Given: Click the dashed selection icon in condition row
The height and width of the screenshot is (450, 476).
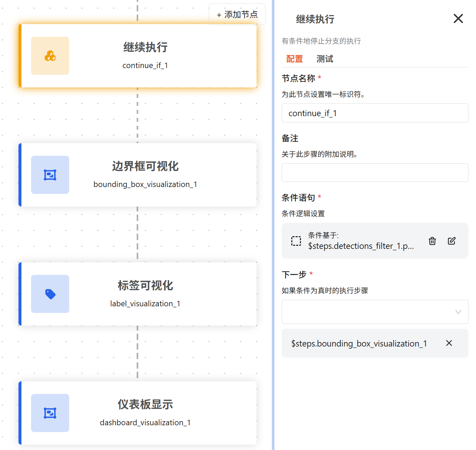Looking at the screenshot, I should click(x=296, y=241).
